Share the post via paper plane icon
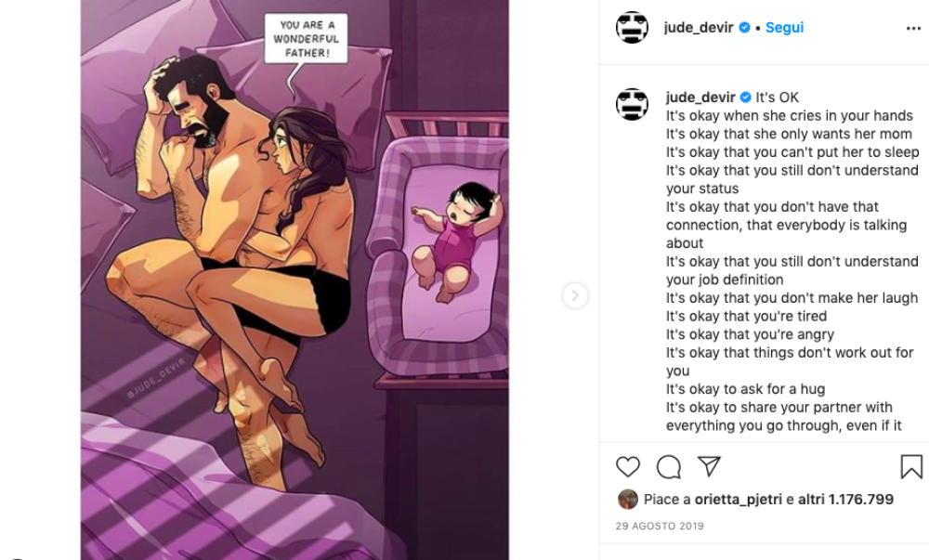929x560 pixels. point(709,466)
